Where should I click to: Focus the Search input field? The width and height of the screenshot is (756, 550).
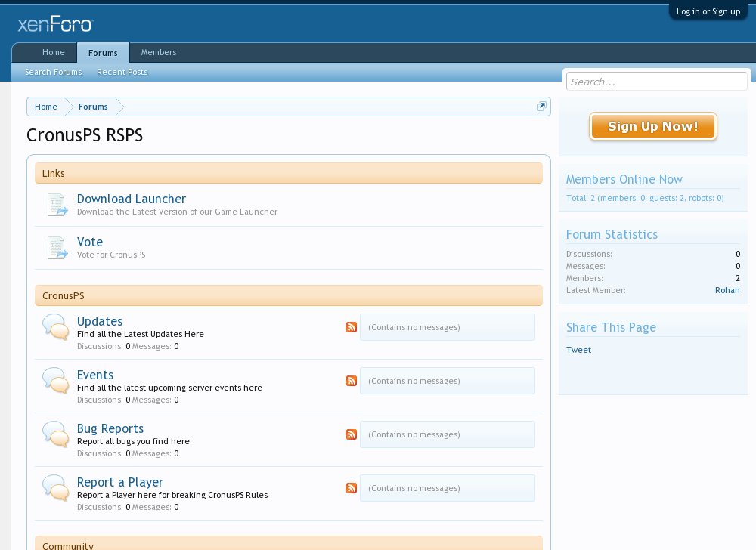pos(656,82)
